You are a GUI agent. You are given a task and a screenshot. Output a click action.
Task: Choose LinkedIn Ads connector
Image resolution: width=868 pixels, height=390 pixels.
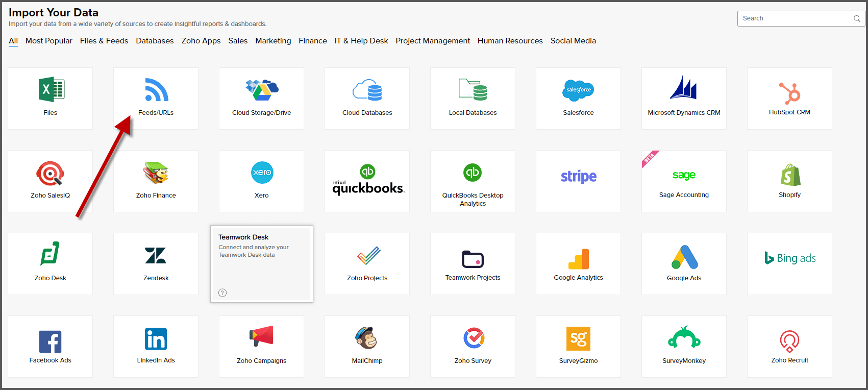tap(156, 347)
